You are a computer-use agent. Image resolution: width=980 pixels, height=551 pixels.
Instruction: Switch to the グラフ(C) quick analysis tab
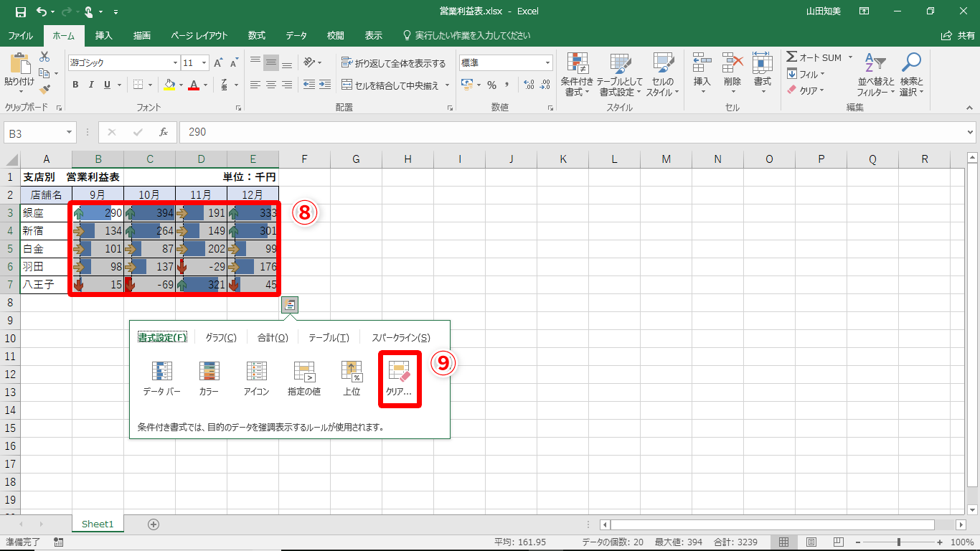point(220,338)
